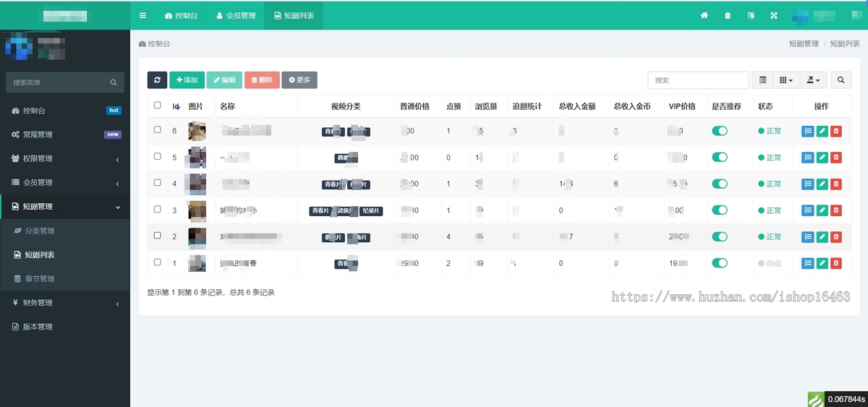The image size is (868, 407).
Task: Check the checkbox for row Id 6
Action: [x=158, y=130]
